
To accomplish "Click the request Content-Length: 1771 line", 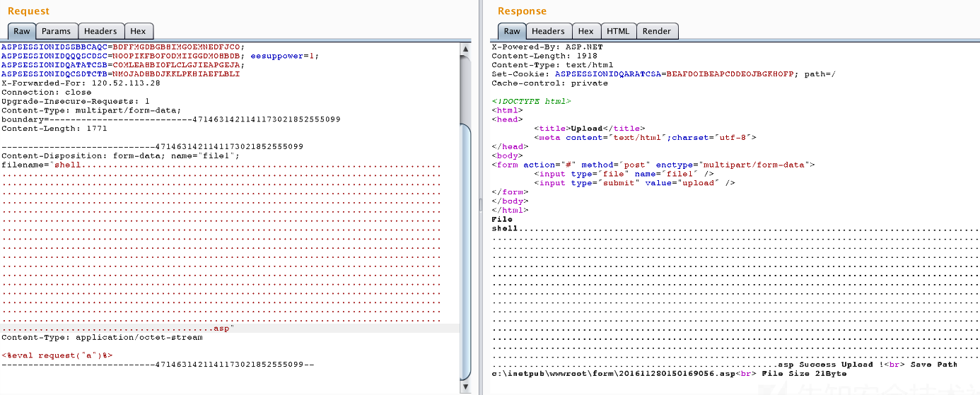I will coord(54,129).
